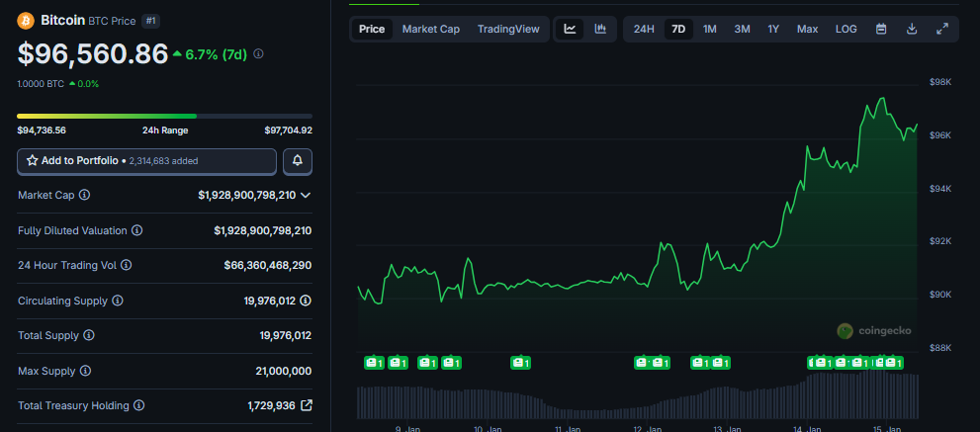The width and height of the screenshot is (980, 432).
Task: Click the 24 Hour Trading Vol info icon
Action: [x=127, y=266]
